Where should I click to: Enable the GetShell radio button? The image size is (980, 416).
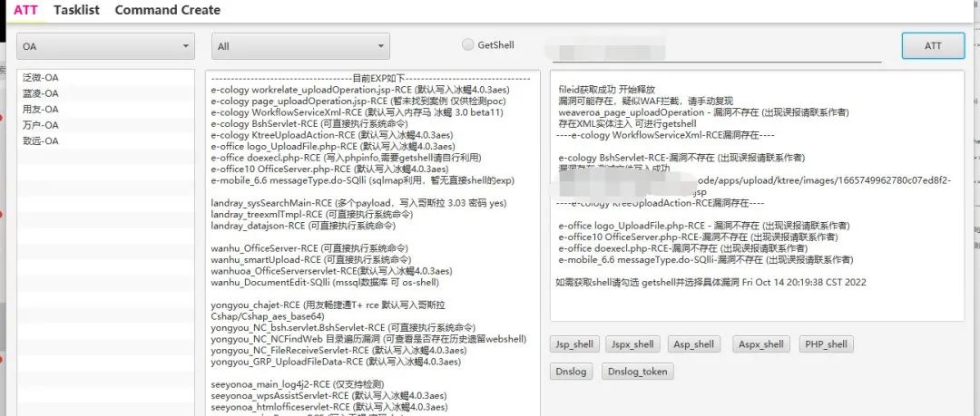(x=468, y=44)
